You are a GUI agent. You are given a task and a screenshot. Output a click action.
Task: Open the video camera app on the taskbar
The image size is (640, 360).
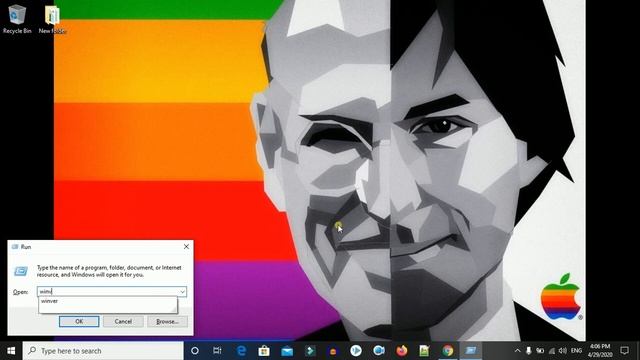pyautogui.click(x=379, y=351)
